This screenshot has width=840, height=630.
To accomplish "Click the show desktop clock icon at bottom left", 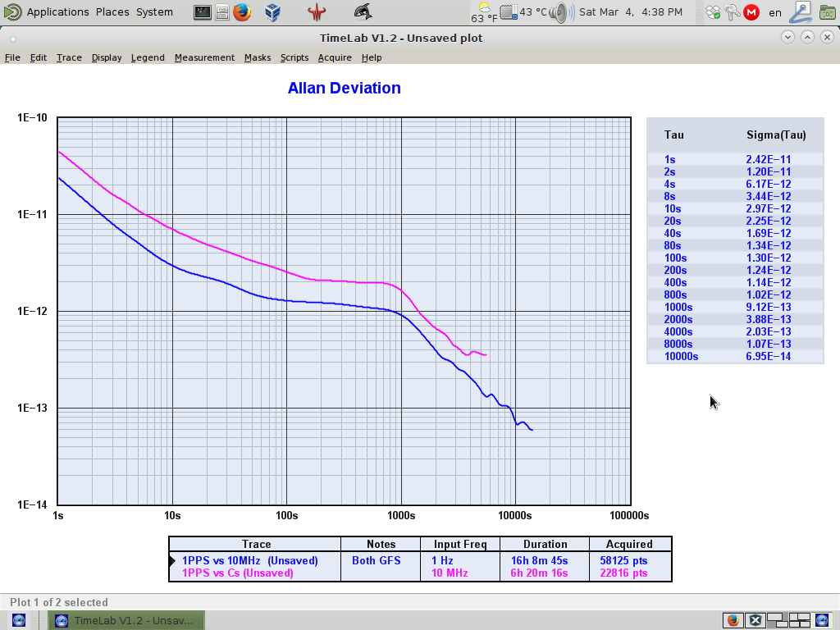I will (x=18, y=620).
